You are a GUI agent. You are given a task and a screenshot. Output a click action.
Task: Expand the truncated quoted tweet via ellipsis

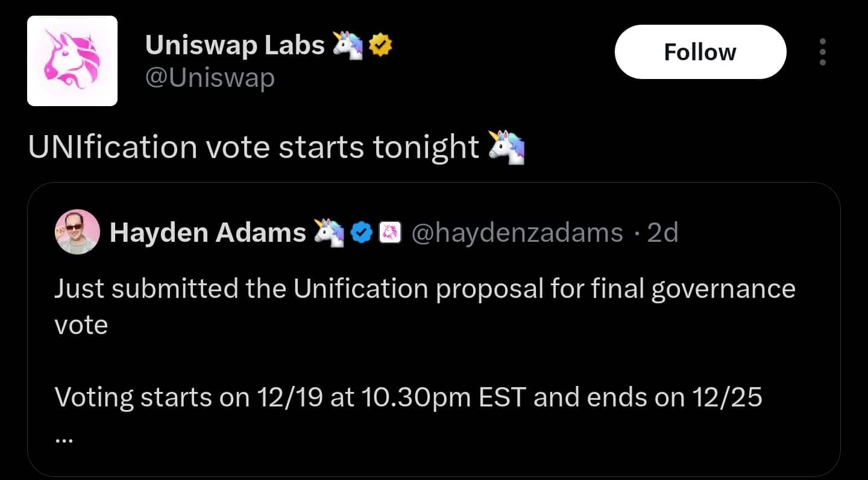(63, 440)
